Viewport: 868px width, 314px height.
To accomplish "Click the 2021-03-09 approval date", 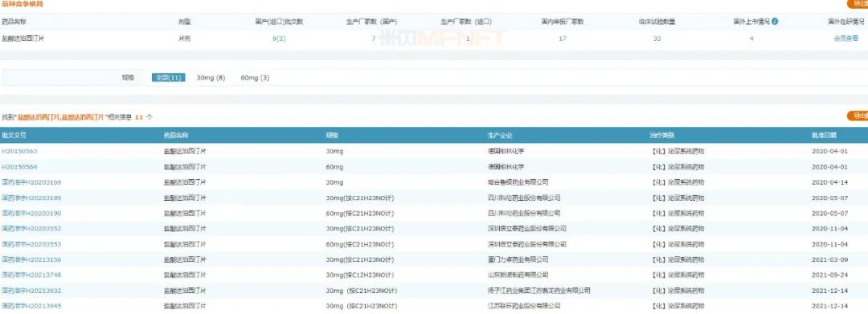I will pos(829,259).
